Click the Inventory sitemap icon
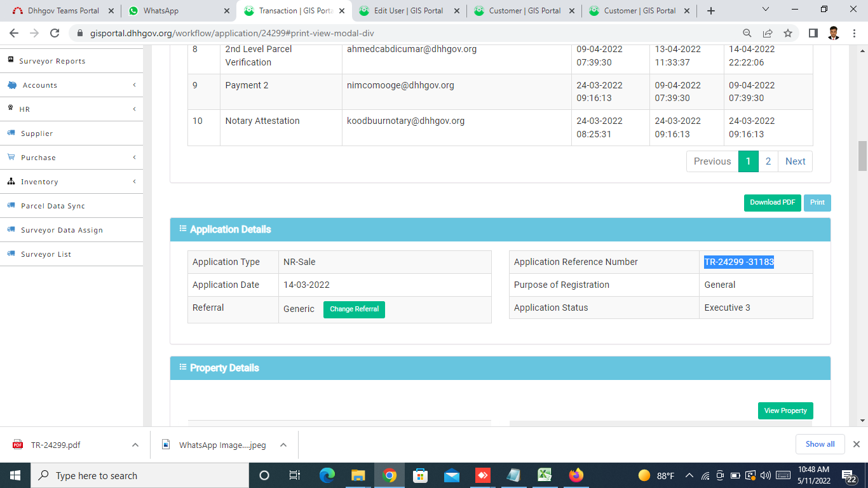Viewport: 868px width, 488px height. [11, 181]
